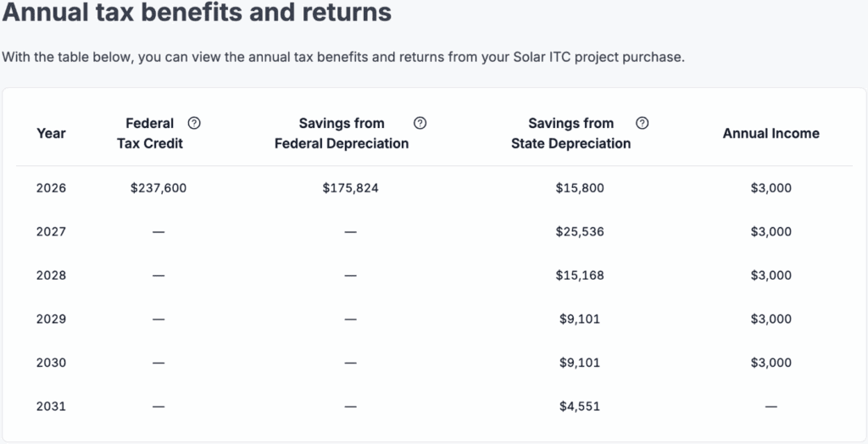Click the $4,551 state savings for 2031
This screenshot has width=868, height=444.
[579, 406]
